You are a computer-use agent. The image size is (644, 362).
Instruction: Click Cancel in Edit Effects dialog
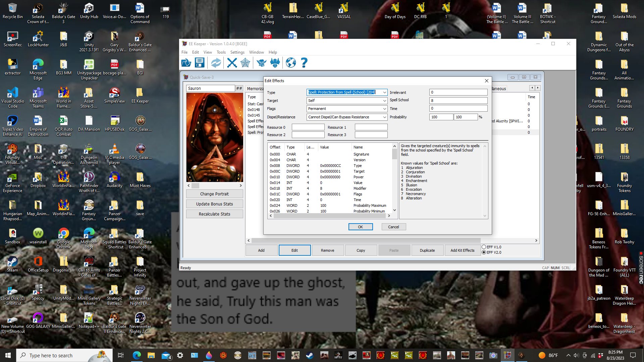click(x=394, y=227)
